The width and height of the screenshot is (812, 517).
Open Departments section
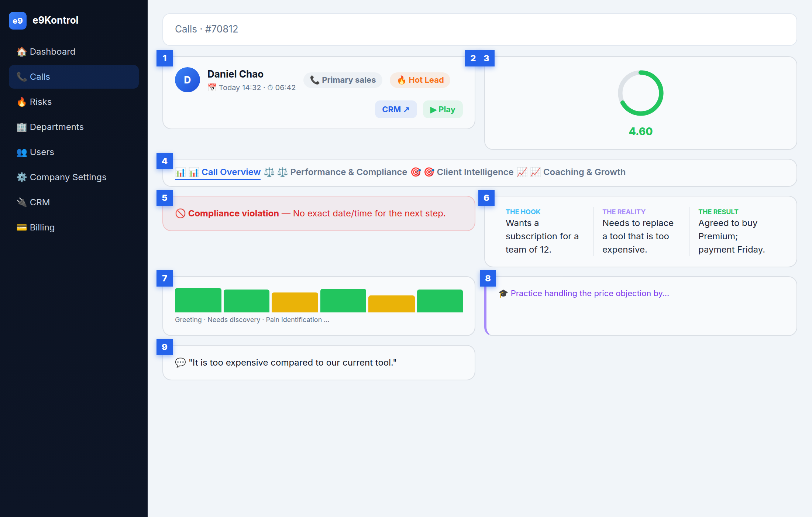pos(74,127)
